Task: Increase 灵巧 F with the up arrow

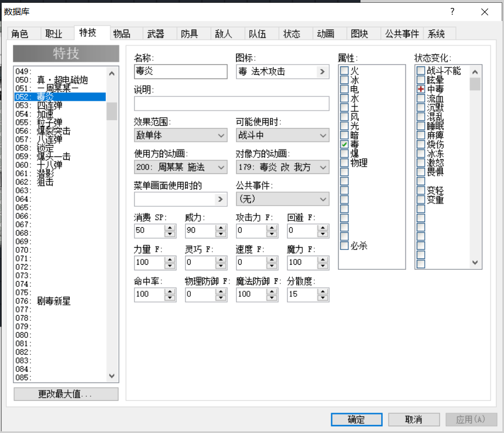Action: pos(220,259)
